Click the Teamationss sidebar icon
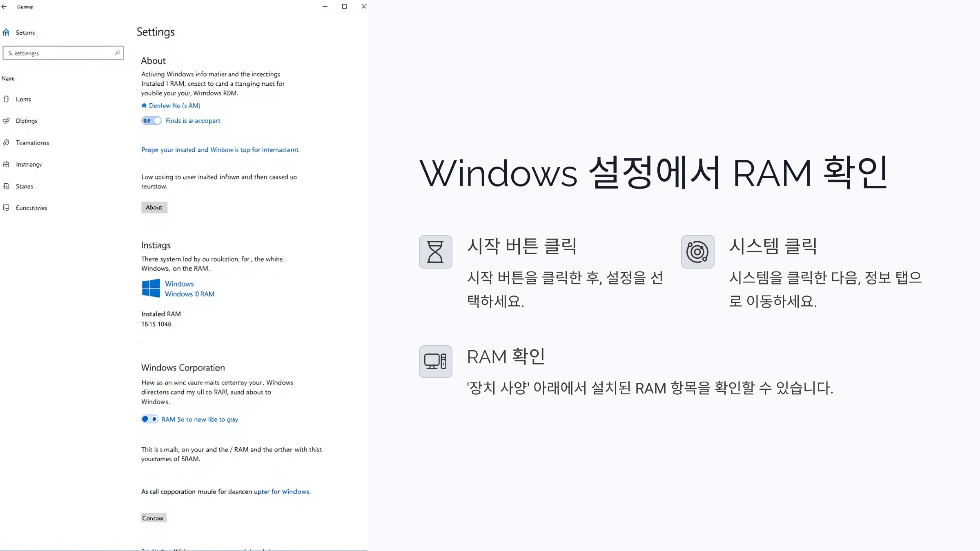 pos(6,142)
